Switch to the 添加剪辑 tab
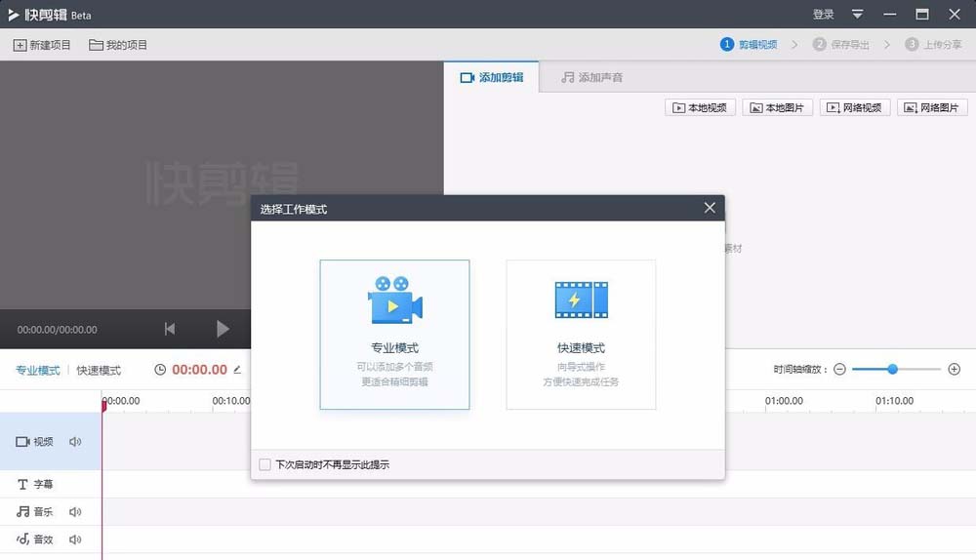 tap(492, 77)
